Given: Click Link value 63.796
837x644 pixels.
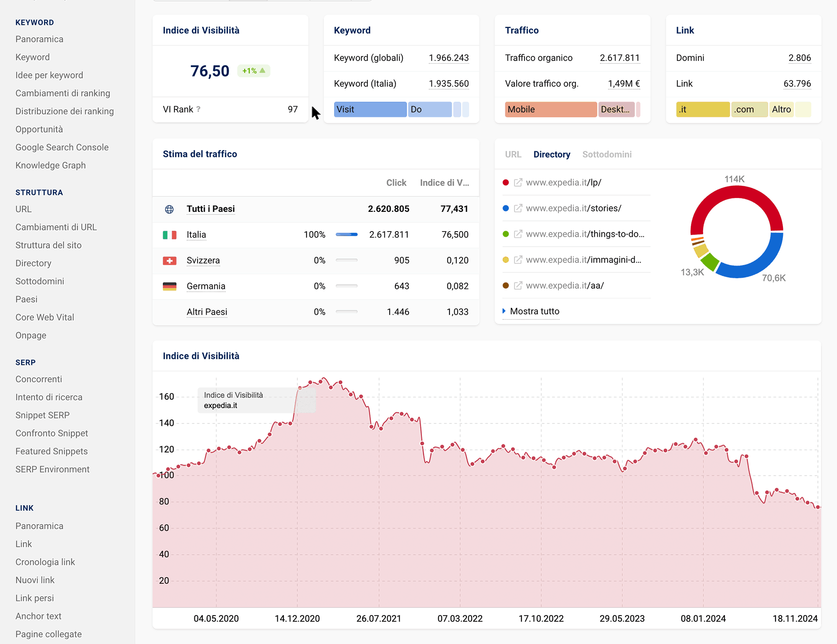Looking at the screenshot, I should pyautogui.click(x=797, y=84).
